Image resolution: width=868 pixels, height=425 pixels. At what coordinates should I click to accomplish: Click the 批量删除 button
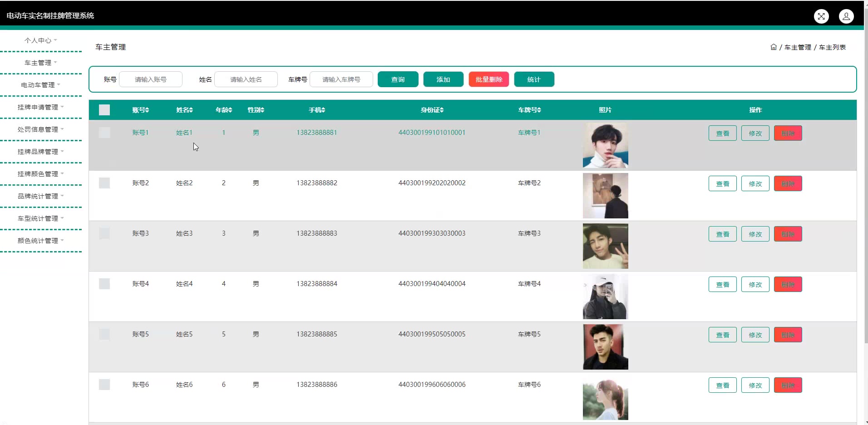[488, 79]
